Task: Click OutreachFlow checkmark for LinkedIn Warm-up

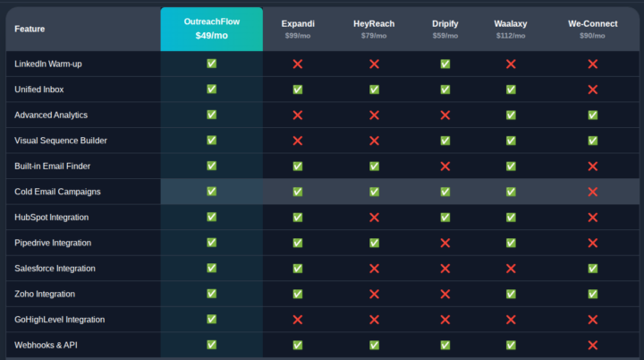Action: pyautogui.click(x=211, y=64)
